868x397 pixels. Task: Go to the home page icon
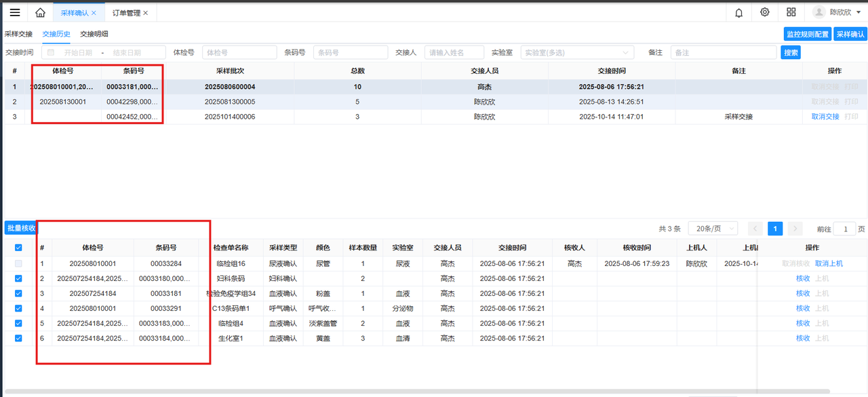click(x=40, y=12)
